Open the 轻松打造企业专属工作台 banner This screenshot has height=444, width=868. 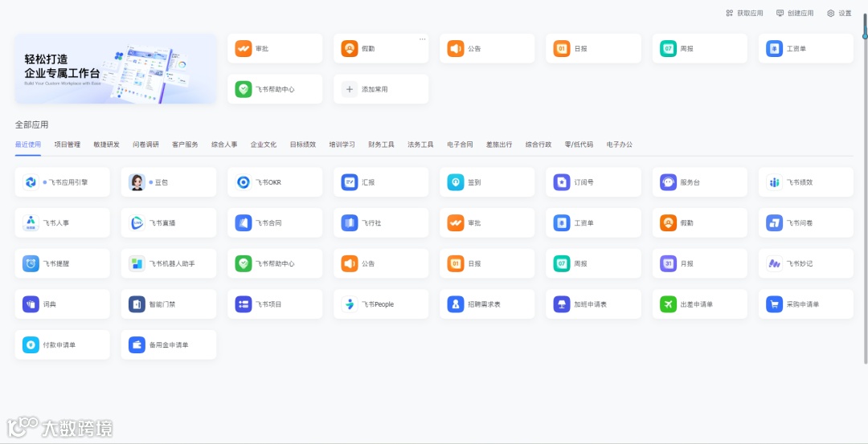coord(116,68)
